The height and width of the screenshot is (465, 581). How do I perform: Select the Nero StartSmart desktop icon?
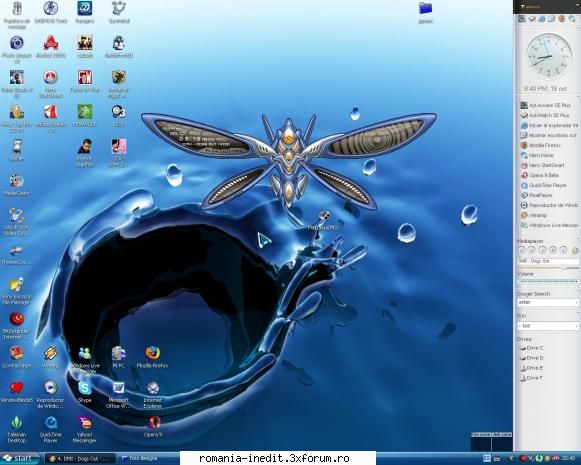click(x=51, y=84)
